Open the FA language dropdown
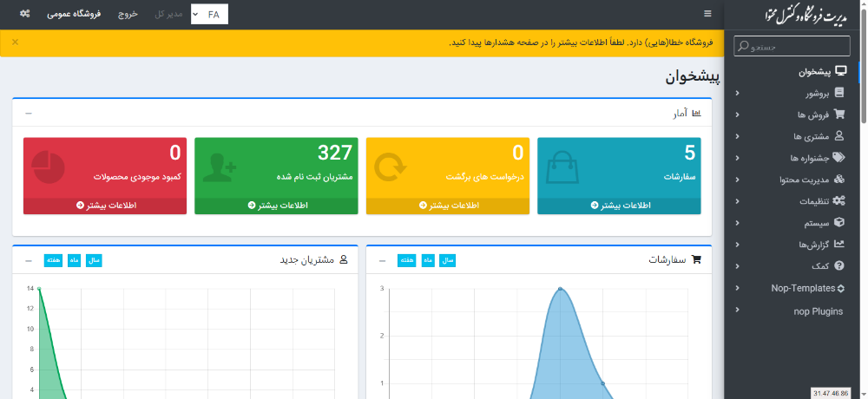Screen dimensions: 868x399 (x=209, y=14)
